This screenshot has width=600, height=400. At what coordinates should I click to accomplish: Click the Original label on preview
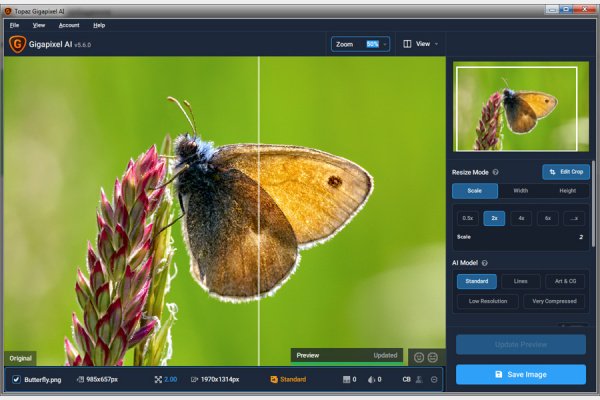pos(21,358)
